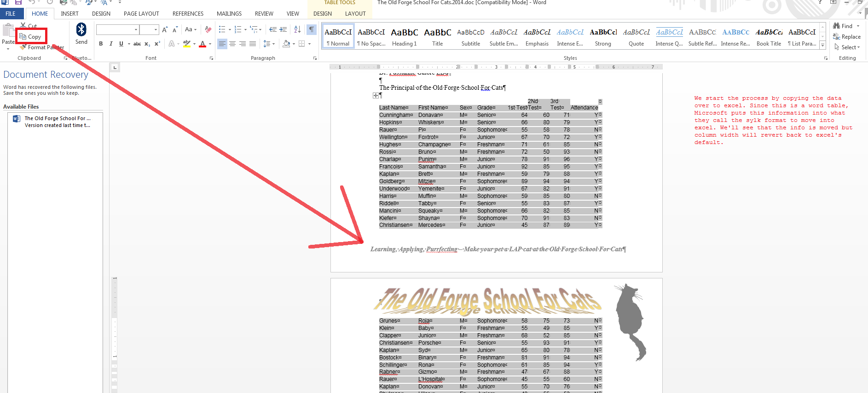
Task: Toggle Show/Hide paragraph marks
Action: tap(312, 30)
